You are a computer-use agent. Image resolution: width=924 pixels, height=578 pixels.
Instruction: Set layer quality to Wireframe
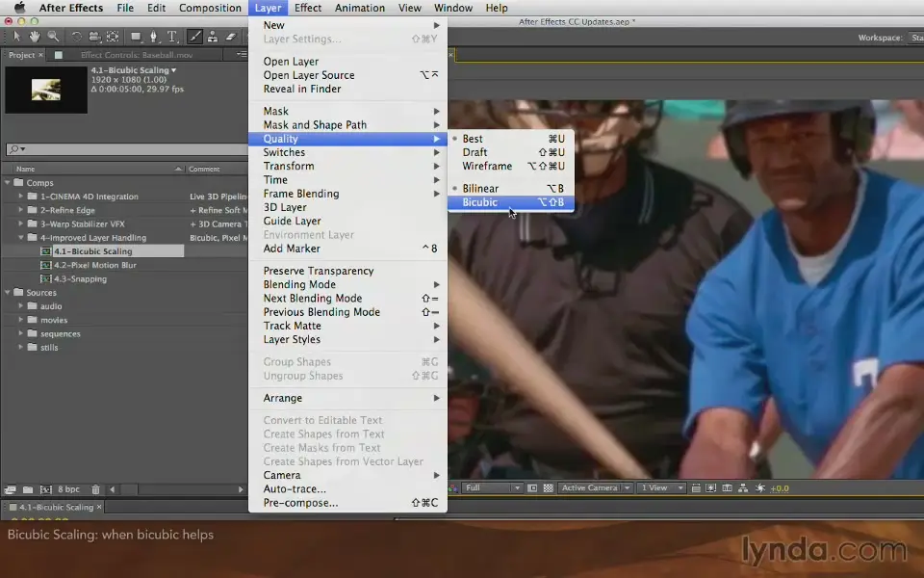511,167
